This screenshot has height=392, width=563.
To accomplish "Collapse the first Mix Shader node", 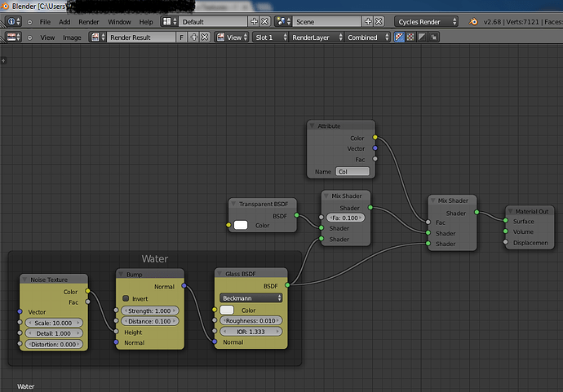I will pos(326,196).
